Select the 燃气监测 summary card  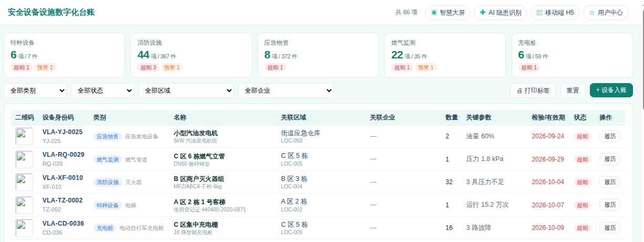click(445, 55)
